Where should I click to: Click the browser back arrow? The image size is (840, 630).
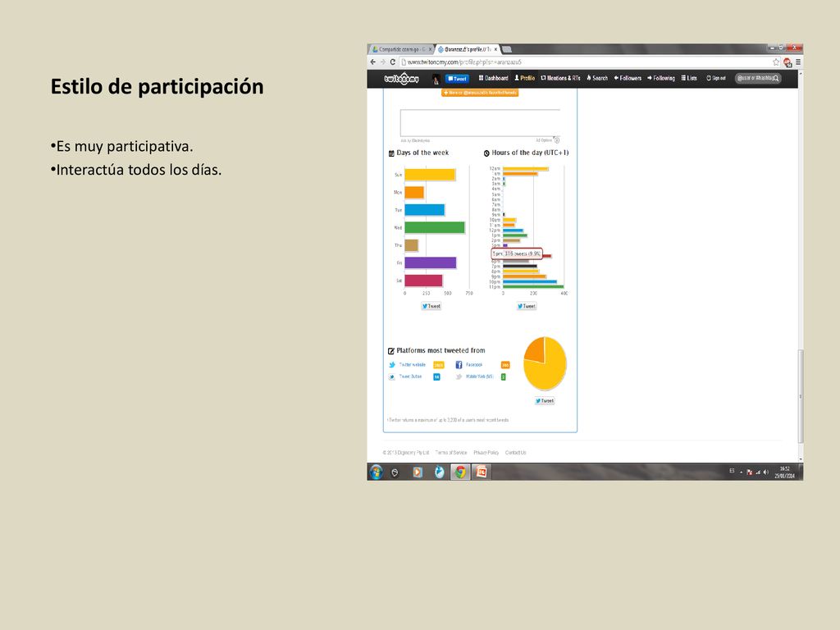373,62
